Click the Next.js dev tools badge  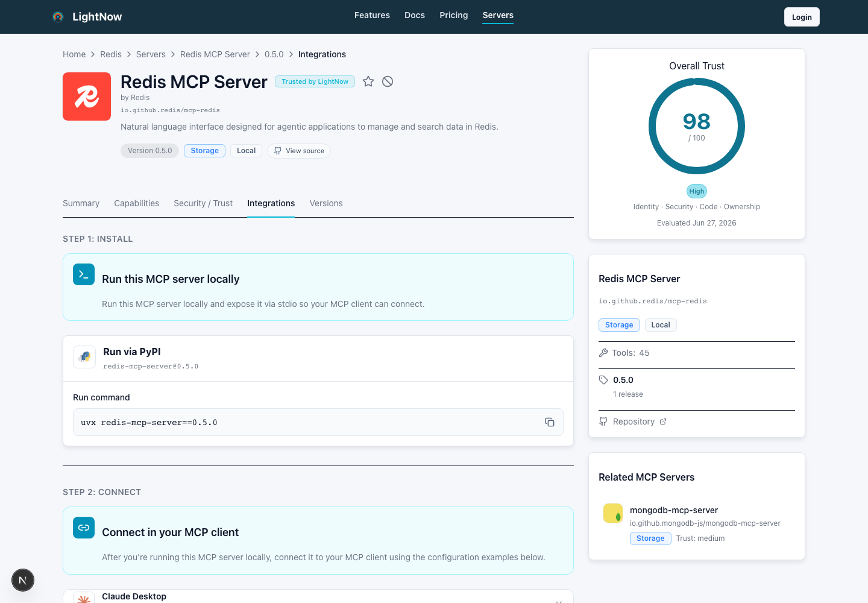tap(23, 580)
